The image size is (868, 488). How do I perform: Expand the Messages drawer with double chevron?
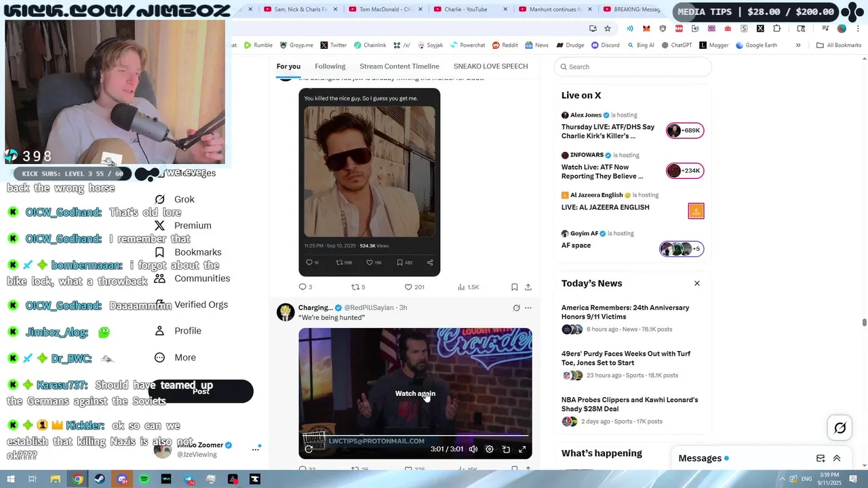click(837, 458)
